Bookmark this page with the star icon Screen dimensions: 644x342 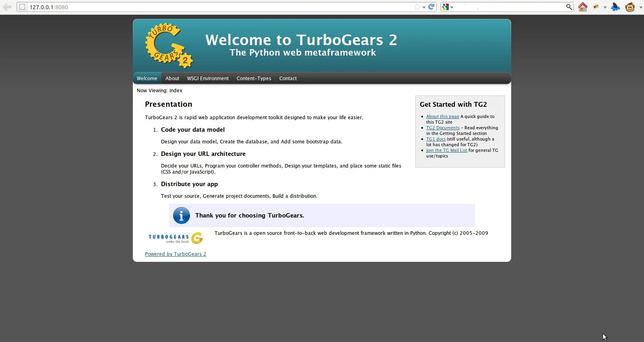click(417, 7)
